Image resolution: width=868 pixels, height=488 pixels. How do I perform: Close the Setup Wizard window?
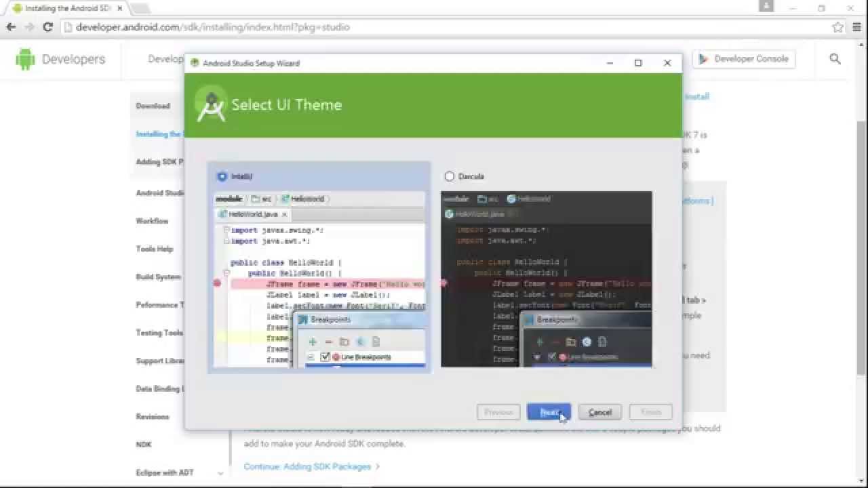667,62
